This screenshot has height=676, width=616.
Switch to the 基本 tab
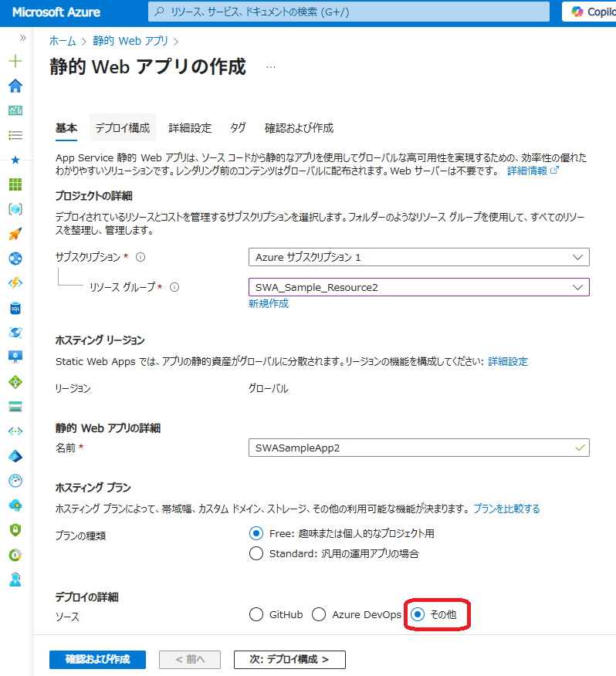tap(66, 128)
